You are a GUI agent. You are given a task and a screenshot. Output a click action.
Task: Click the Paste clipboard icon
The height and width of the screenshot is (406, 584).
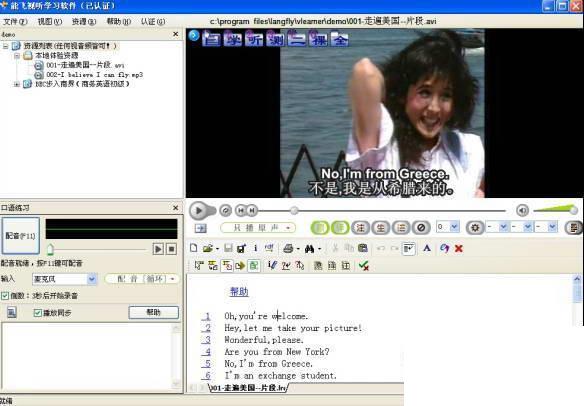click(x=363, y=248)
